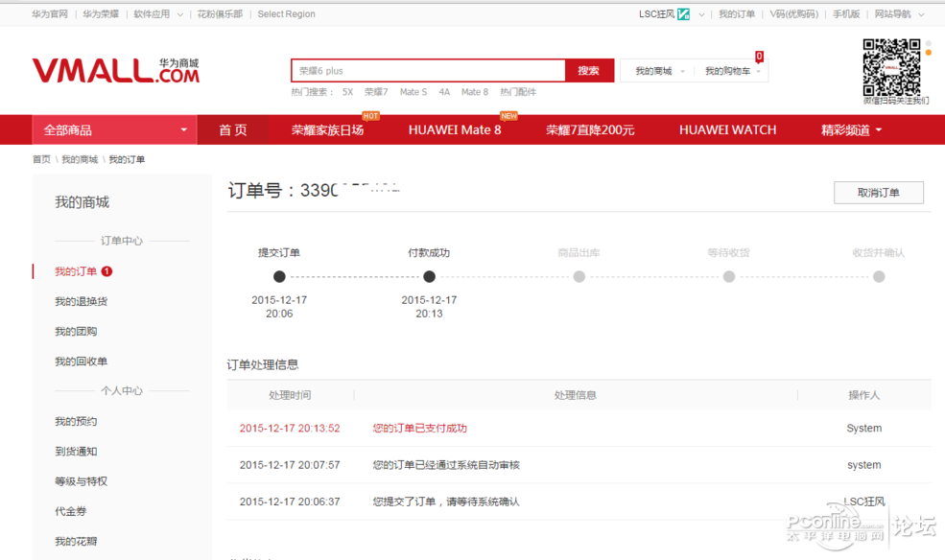Screen dimensions: 945x560
Task: Select 我的花瓣 in the sidebar
Action: [76, 542]
